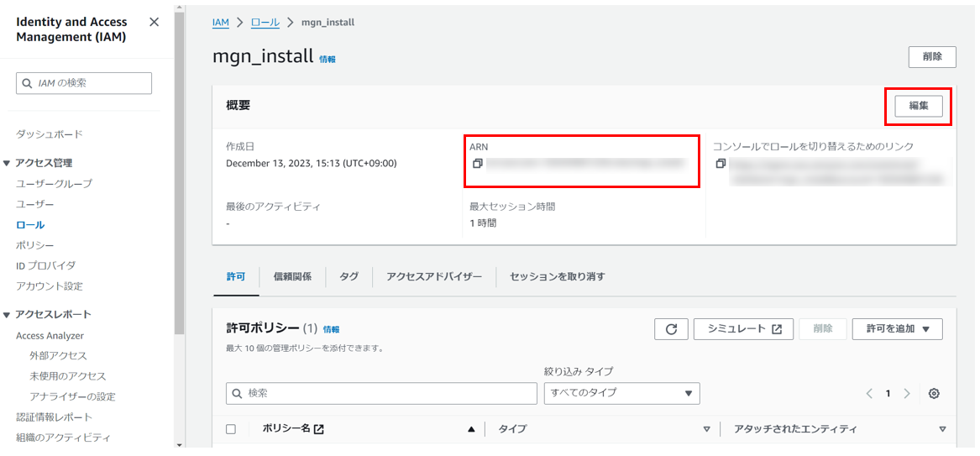The height and width of the screenshot is (456, 980).
Task: Open アカウント設定 in the sidebar
Action: [50, 286]
